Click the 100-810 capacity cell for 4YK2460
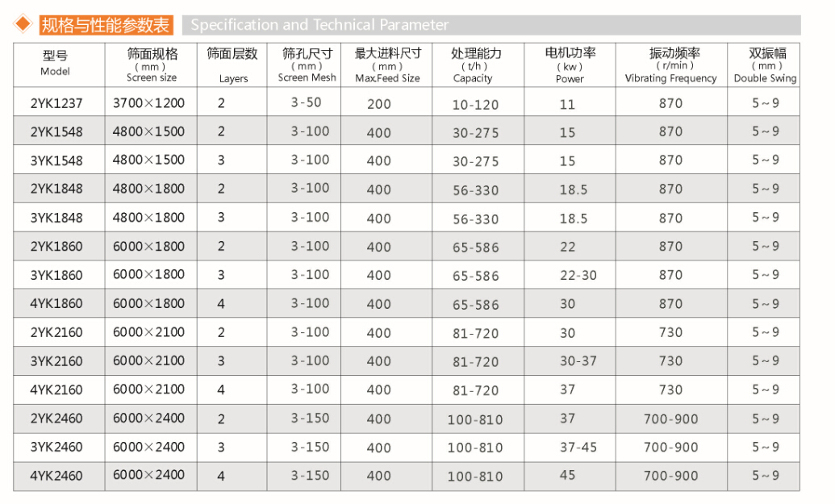The image size is (835, 504). tap(474, 476)
